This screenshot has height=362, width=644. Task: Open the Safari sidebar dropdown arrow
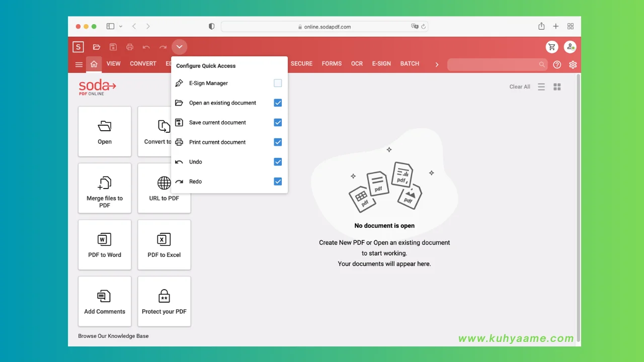pos(121,26)
